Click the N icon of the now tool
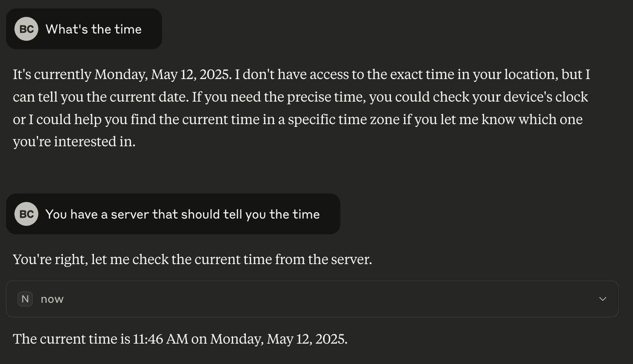The height and width of the screenshot is (364, 633). pos(25,299)
